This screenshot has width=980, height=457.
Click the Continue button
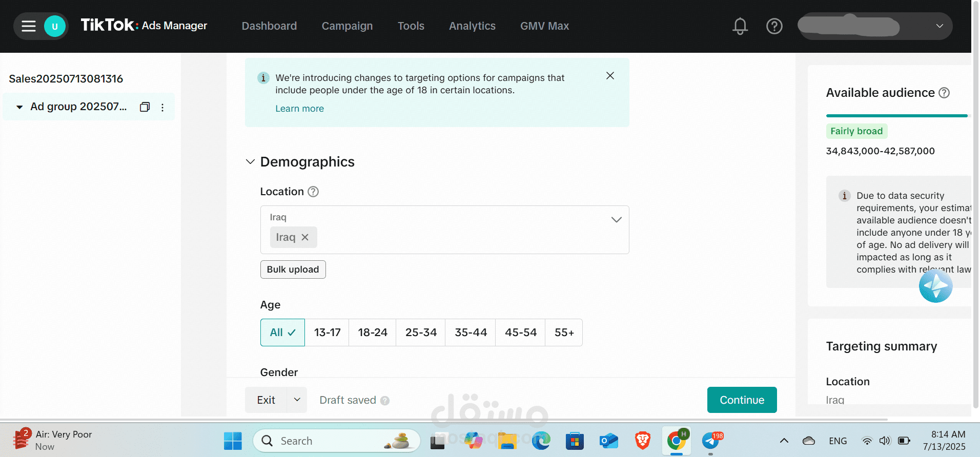(742, 400)
